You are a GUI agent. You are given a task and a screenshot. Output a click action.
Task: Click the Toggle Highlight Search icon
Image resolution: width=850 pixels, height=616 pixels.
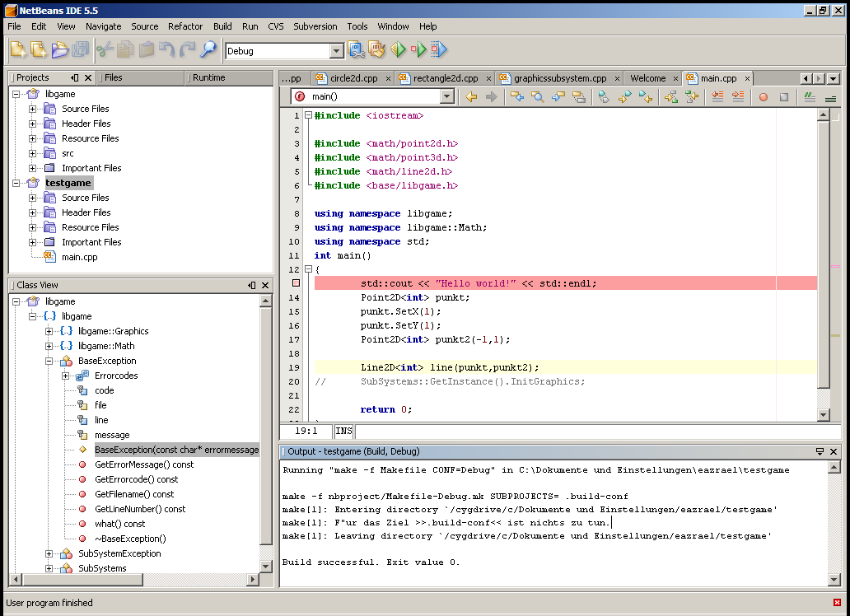(x=579, y=97)
